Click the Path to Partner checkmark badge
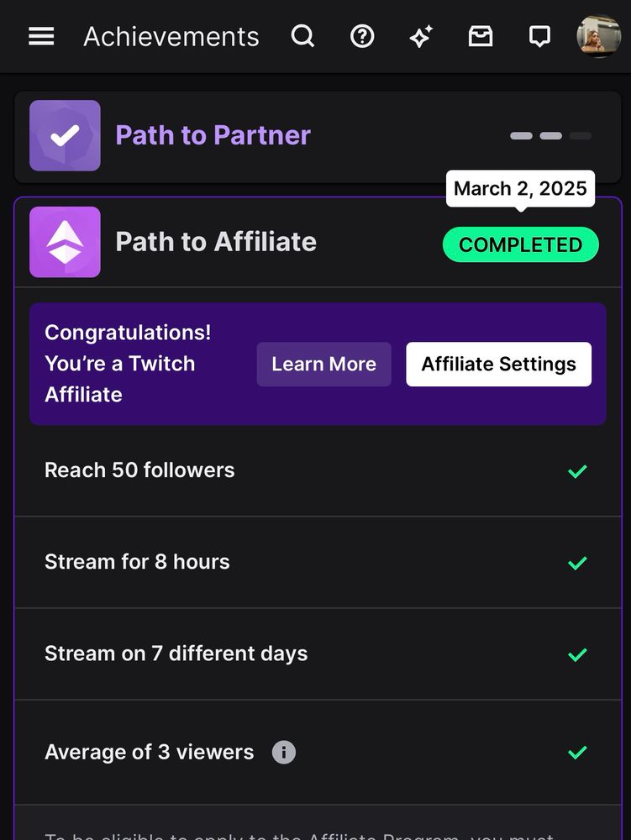Screen dimensions: 631x840 coord(65,135)
